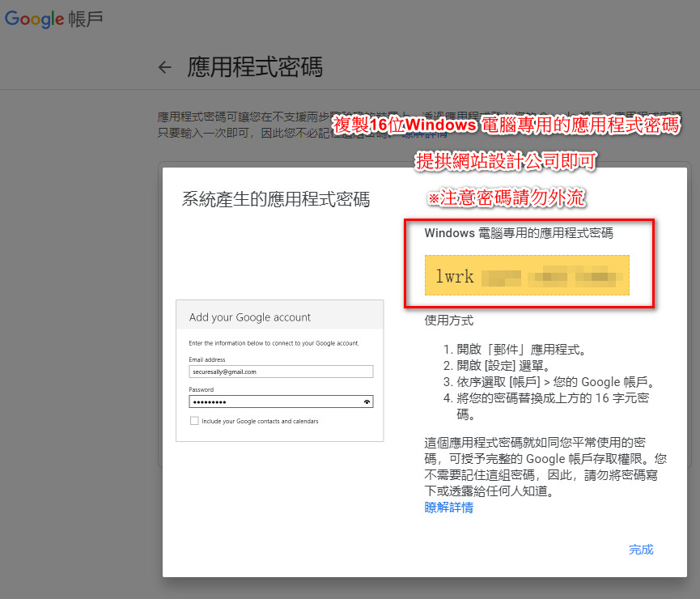The width and height of the screenshot is (700, 599).
Task: Click the Password field in the sample form
Action: (281, 401)
